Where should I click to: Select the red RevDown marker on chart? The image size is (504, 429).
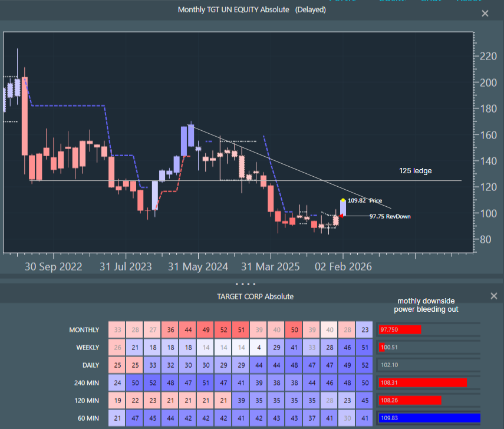click(x=342, y=216)
